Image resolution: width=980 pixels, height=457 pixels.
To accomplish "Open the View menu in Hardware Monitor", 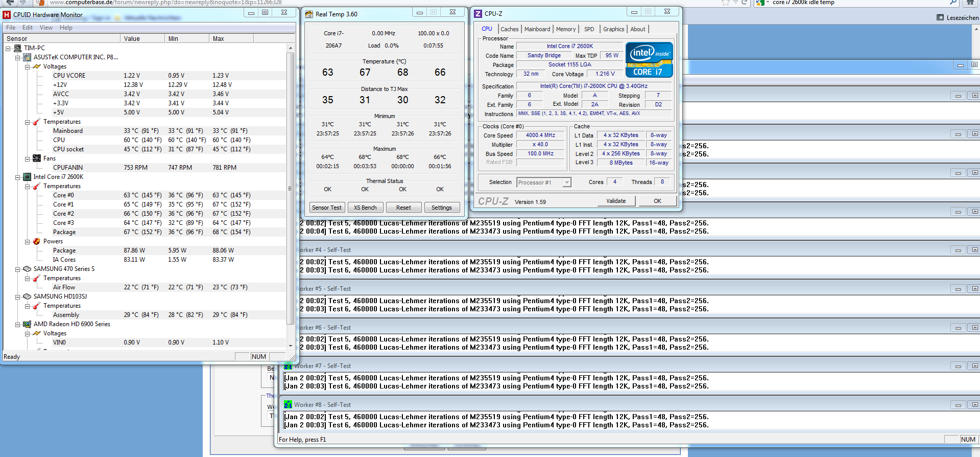I will [46, 28].
